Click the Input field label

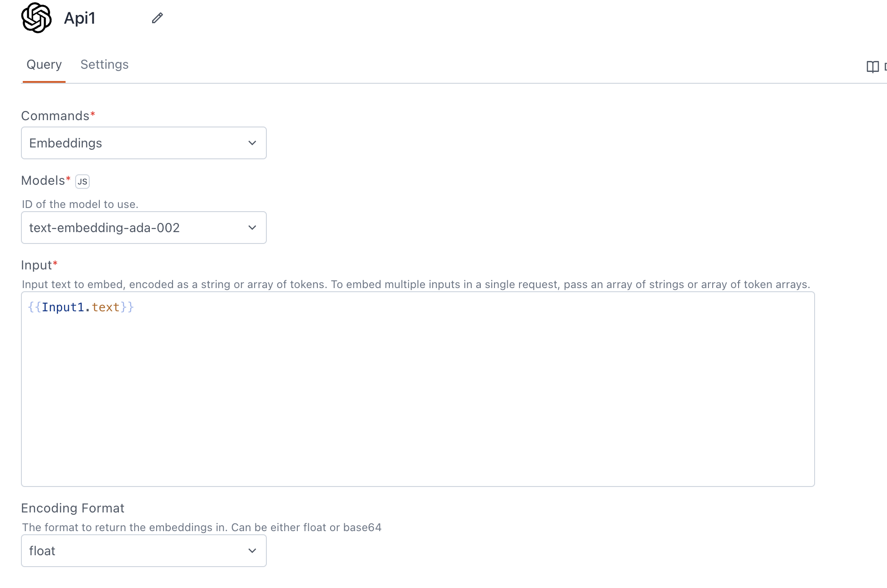coord(36,265)
